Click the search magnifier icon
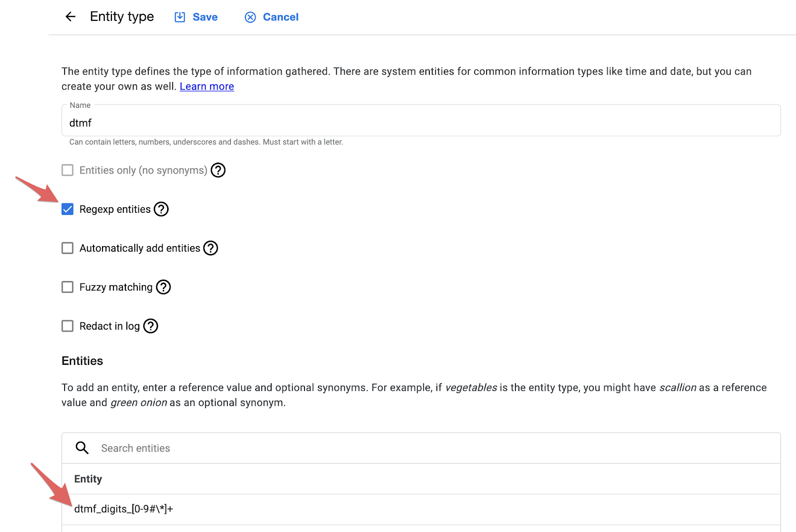Screen dimensions: 796x532 (82, 448)
